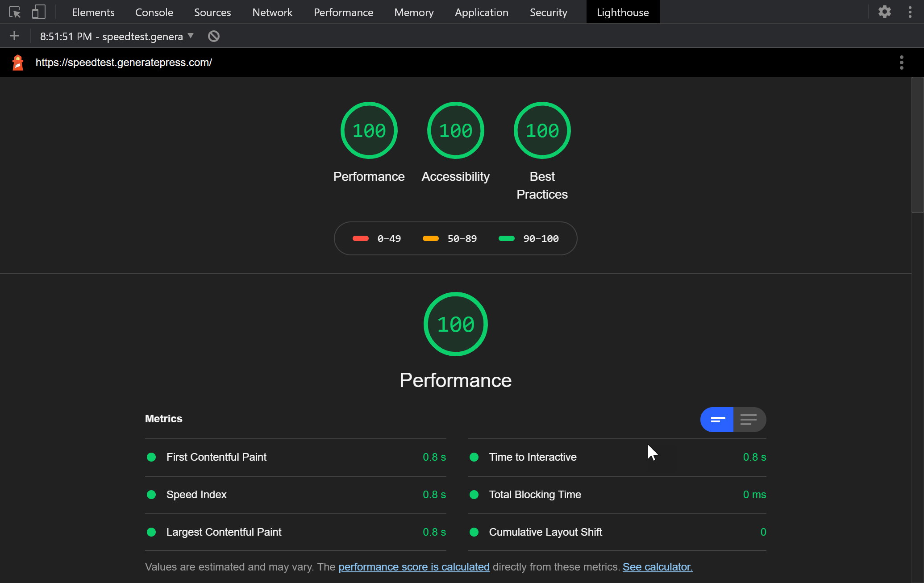Click the Performance tab in DevTools
The image size is (924, 583).
pyautogui.click(x=343, y=12)
